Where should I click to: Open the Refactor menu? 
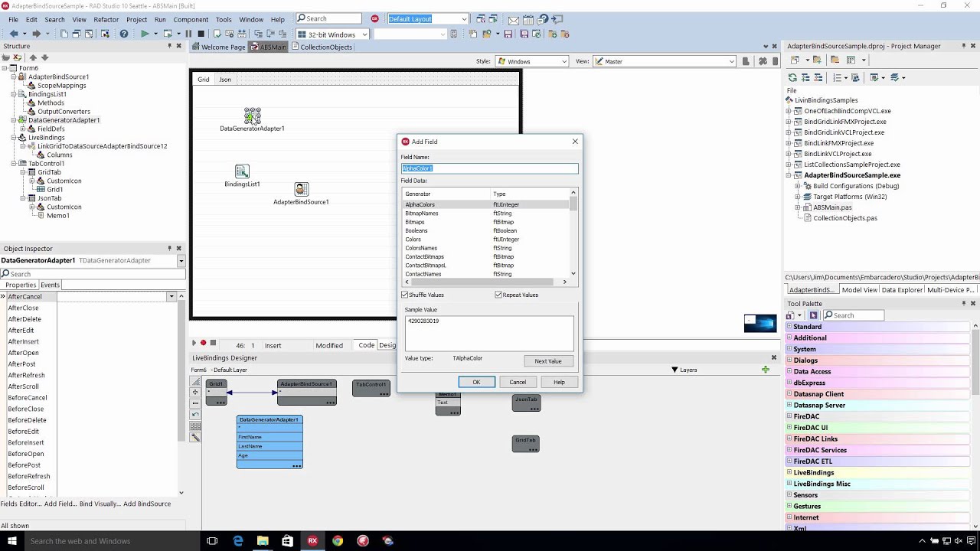[x=106, y=19]
